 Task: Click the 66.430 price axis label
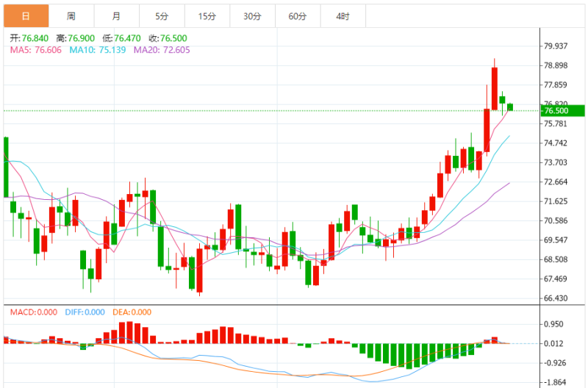pos(556,298)
